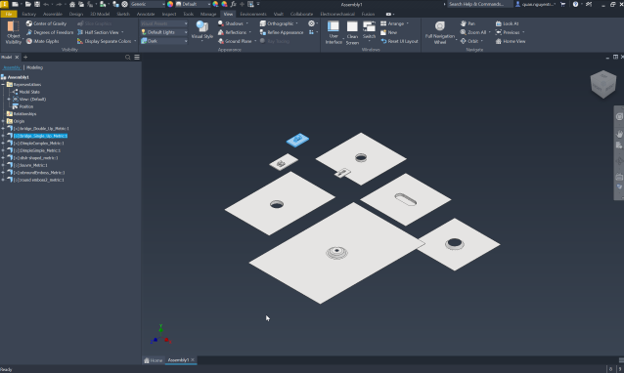The width and height of the screenshot is (624, 373).
Task: Click Refine Appearance
Action: tap(281, 32)
